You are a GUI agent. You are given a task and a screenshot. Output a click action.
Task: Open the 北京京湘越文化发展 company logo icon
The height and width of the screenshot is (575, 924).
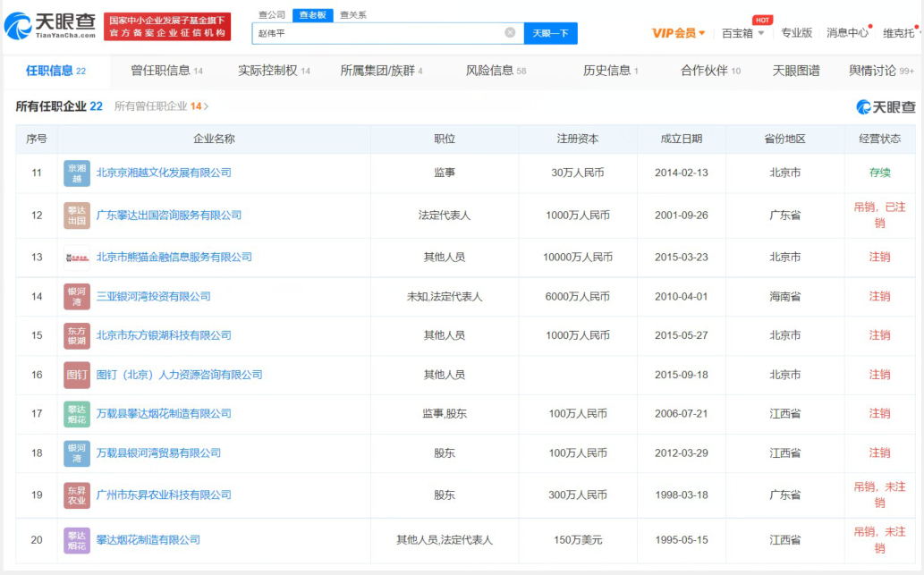pos(77,173)
